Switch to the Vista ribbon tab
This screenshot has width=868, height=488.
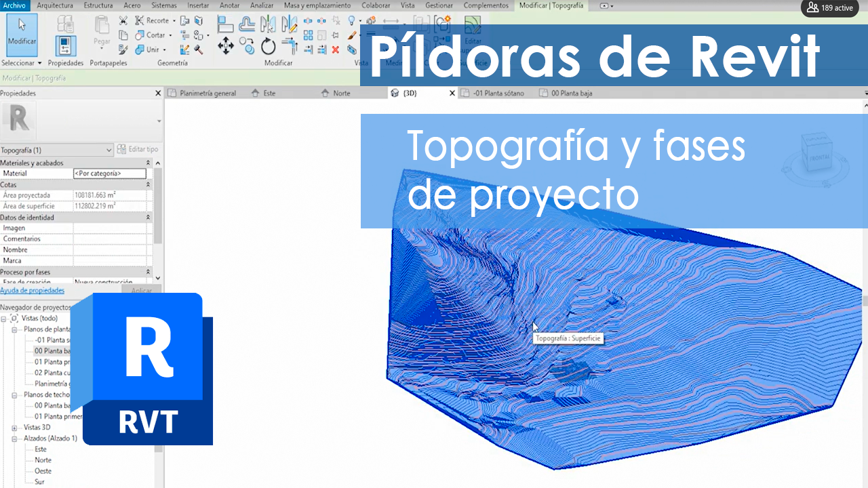(x=408, y=5)
